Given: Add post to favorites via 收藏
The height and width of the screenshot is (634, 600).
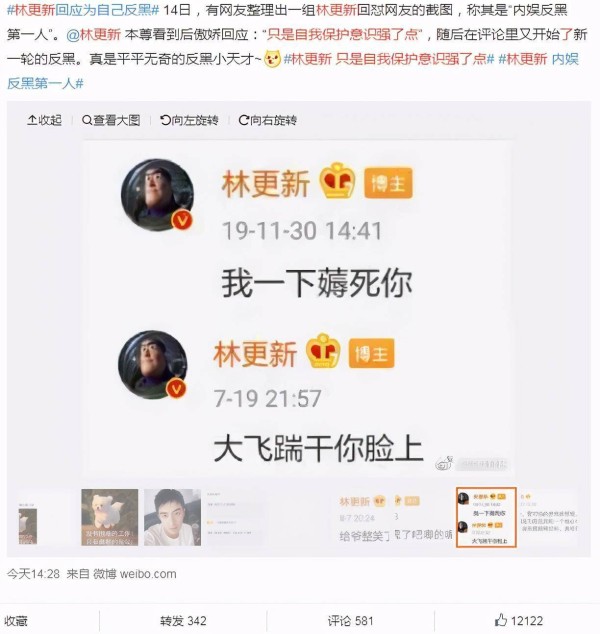Looking at the screenshot, I should pyautogui.click(x=16, y=621).
